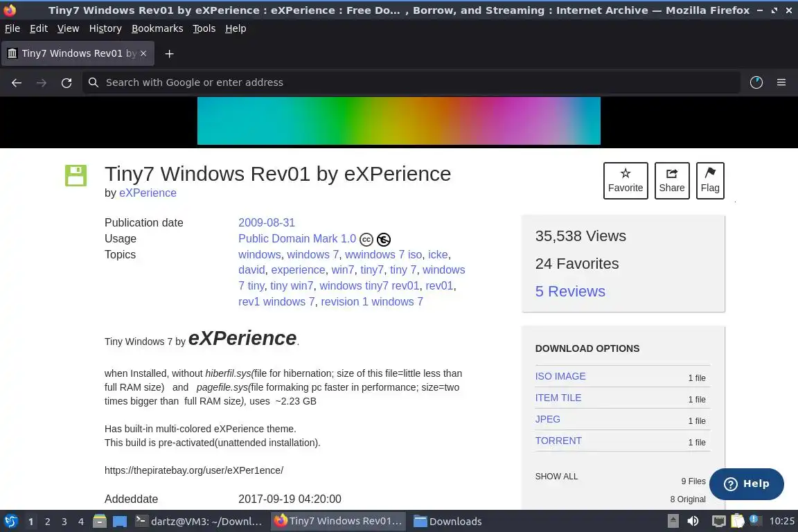
Task: Click the 'david' topic link
Action: tap(251, 269)
